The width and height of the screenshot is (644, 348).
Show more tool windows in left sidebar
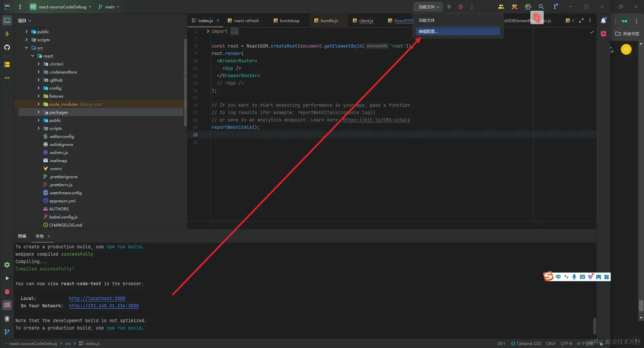pos(7,78)
